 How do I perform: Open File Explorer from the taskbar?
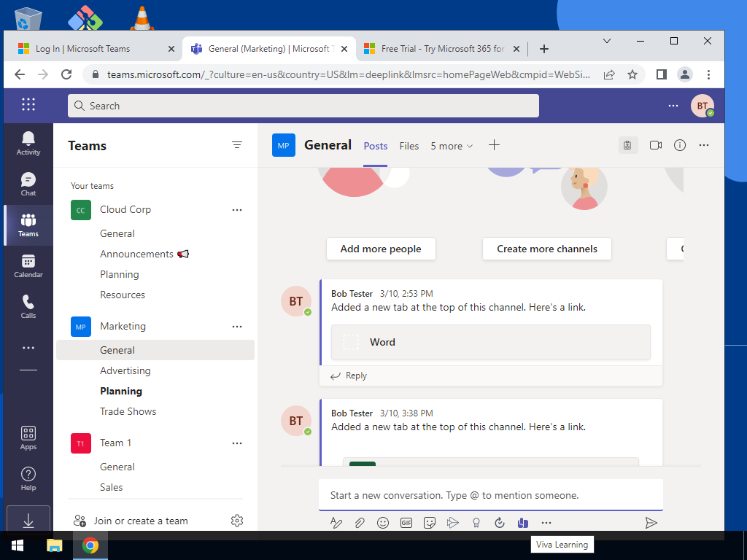point(54,545)
